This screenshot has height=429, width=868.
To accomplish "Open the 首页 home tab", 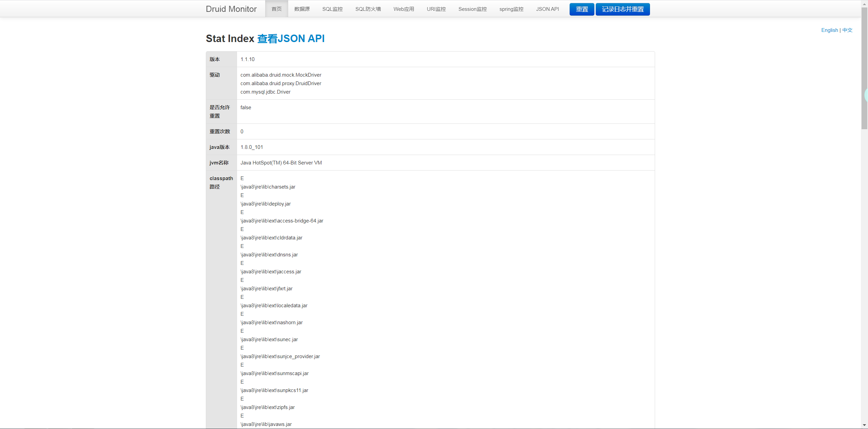I will coord(276,9).
